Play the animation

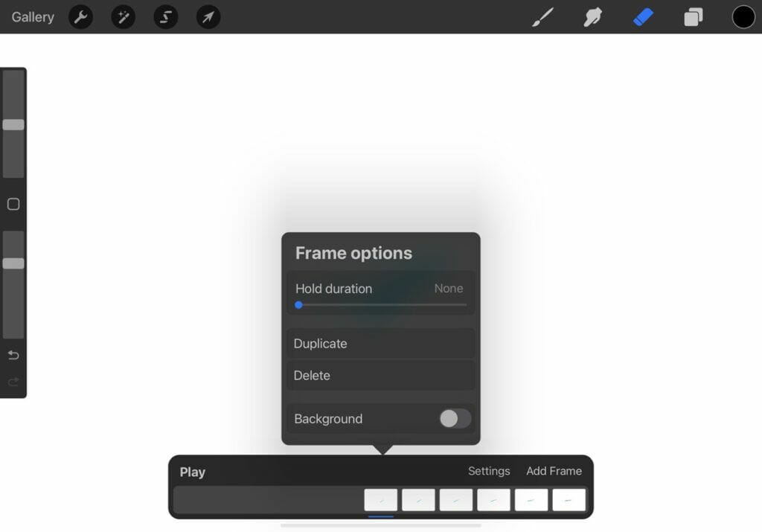click(x=193, y=472)
